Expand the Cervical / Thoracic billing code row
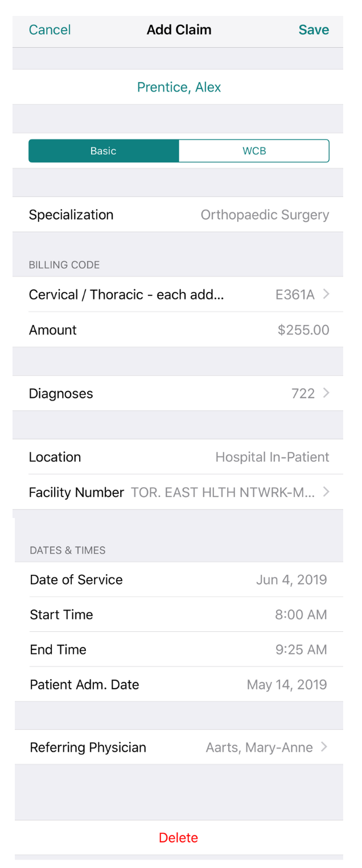 [126, 294]
